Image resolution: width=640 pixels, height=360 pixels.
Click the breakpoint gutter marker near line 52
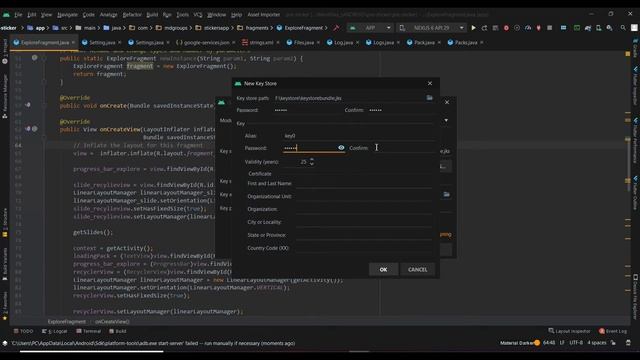[35, 58]
